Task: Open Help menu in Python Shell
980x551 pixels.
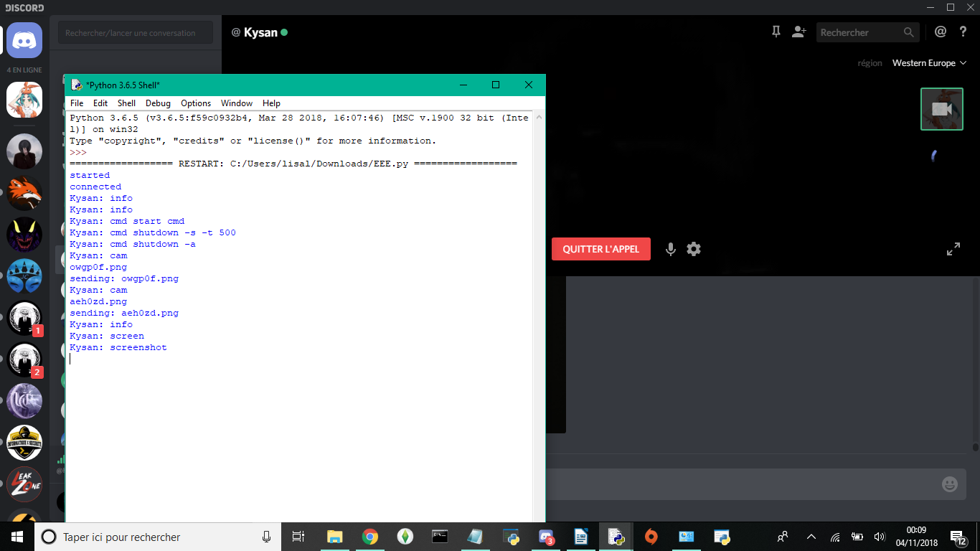Action: [271, 103]
